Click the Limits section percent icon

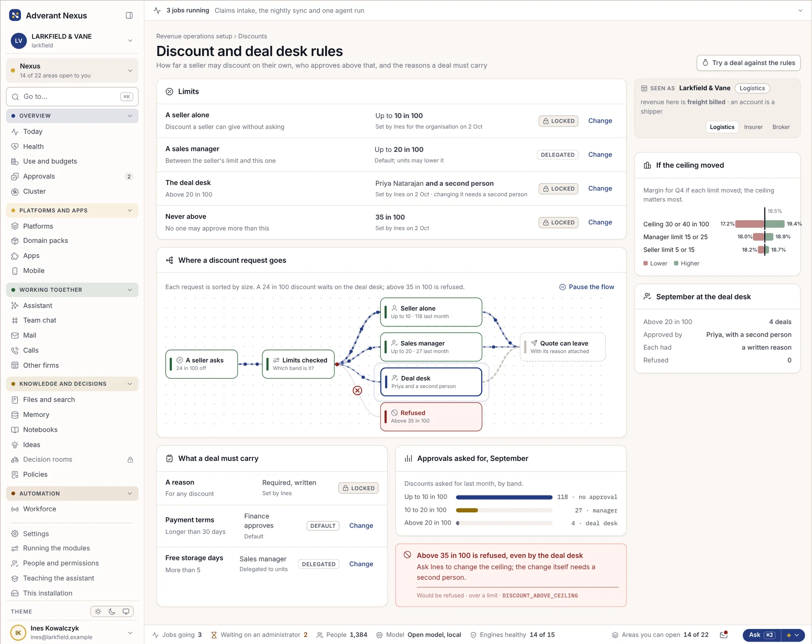coord(170,92)
